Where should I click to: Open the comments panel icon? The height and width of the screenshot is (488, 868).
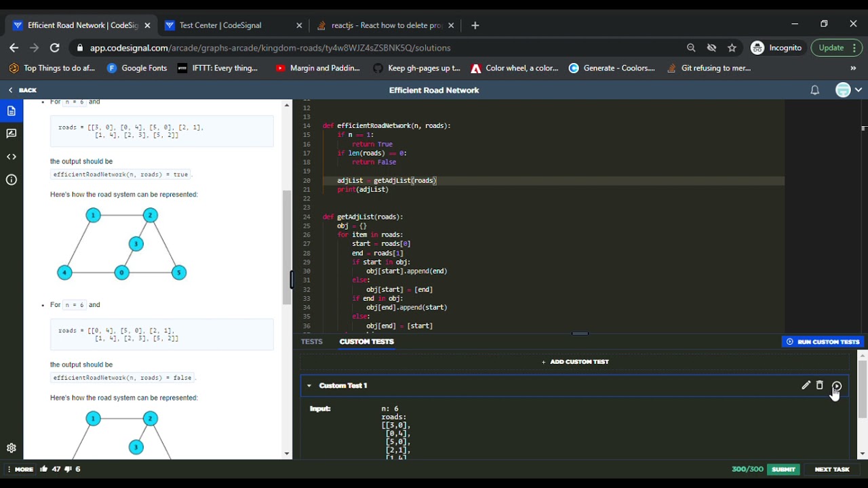click(x=12, y=134)
